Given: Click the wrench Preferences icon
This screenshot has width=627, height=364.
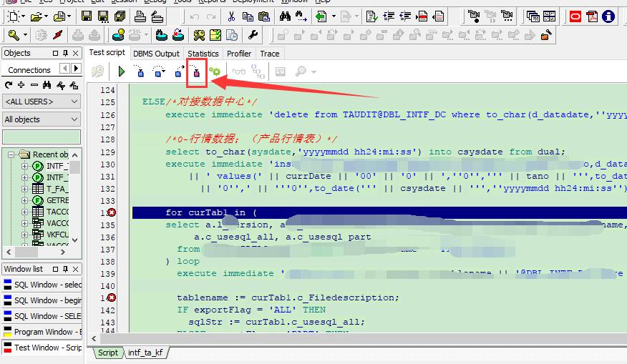Looking at the screenshot, I should pyautogui.click(x=253, y=36).
